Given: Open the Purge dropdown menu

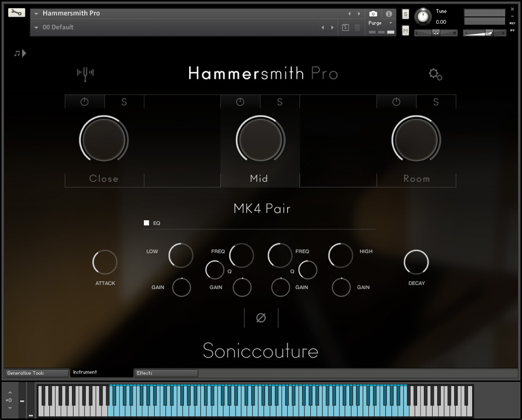Looking at the screenshot, I should coord(380,23).
